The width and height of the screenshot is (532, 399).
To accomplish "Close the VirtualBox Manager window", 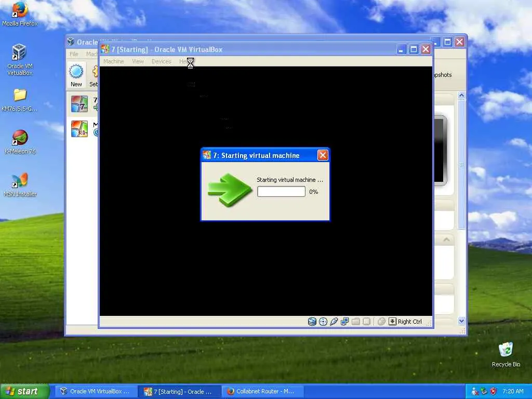I will (x=459, y=42).
